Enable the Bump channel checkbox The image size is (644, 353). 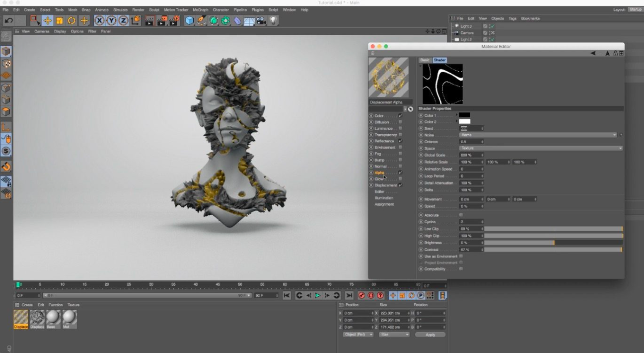click(x=400, y=160)
